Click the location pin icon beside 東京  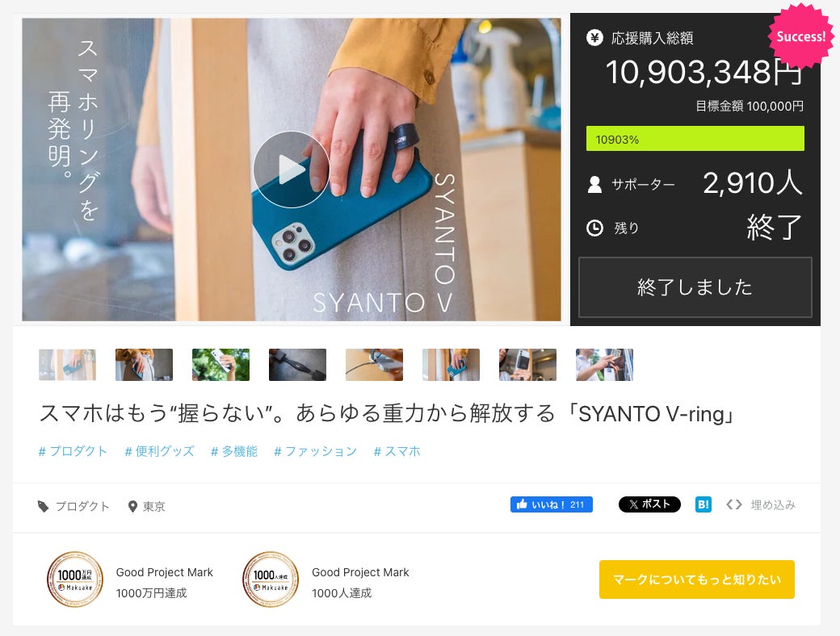[x=132, y=506]
